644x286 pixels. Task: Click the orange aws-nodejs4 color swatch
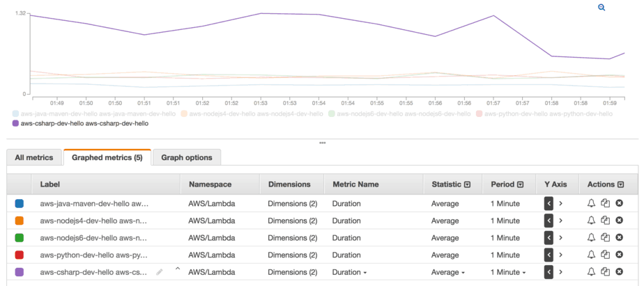[x=20, y=221]
